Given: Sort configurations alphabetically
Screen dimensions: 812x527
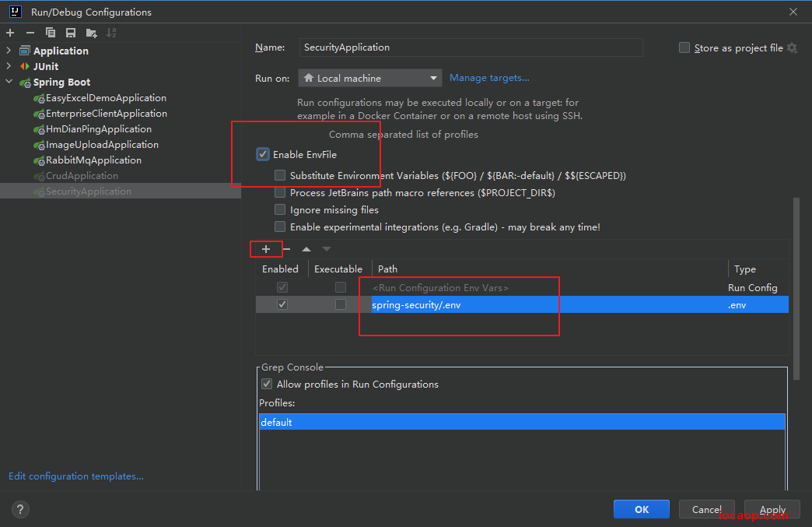Looking at the screenshot, I should tap(111, 33).
